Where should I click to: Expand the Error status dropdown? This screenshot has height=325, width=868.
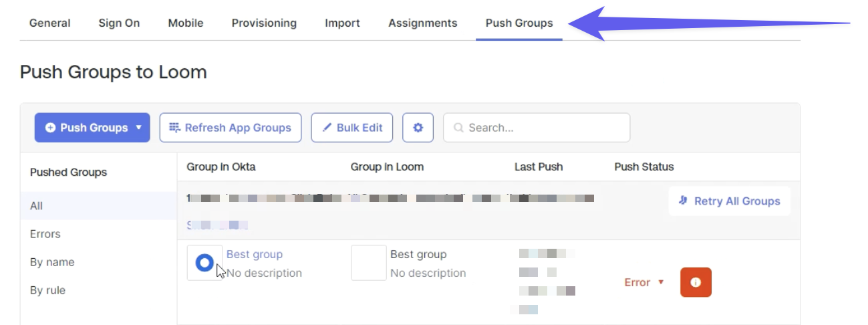(644, 282)
